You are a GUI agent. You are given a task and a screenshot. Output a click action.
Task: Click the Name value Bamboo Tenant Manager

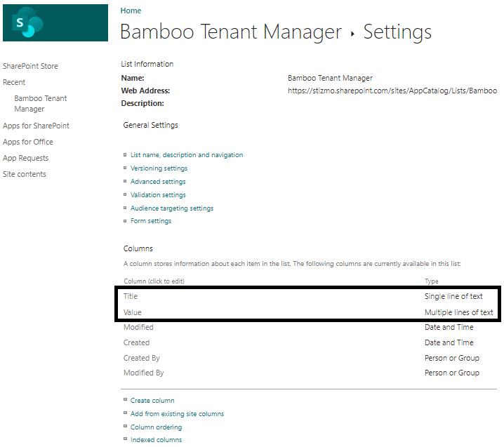(330, 78)
